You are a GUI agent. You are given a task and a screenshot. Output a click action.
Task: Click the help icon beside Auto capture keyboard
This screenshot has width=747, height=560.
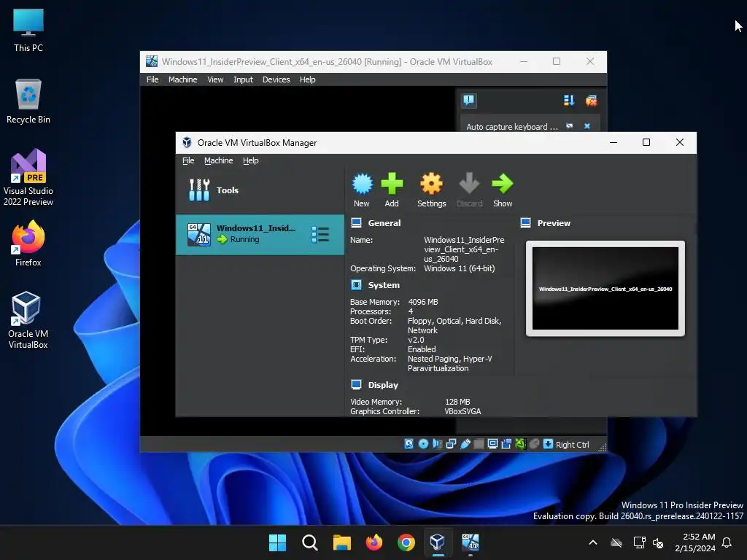coord(569,126)
